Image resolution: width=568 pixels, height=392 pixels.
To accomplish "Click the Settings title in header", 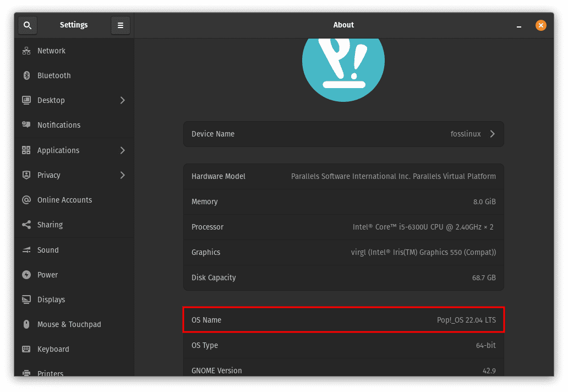I will click(x=74, y=25).
